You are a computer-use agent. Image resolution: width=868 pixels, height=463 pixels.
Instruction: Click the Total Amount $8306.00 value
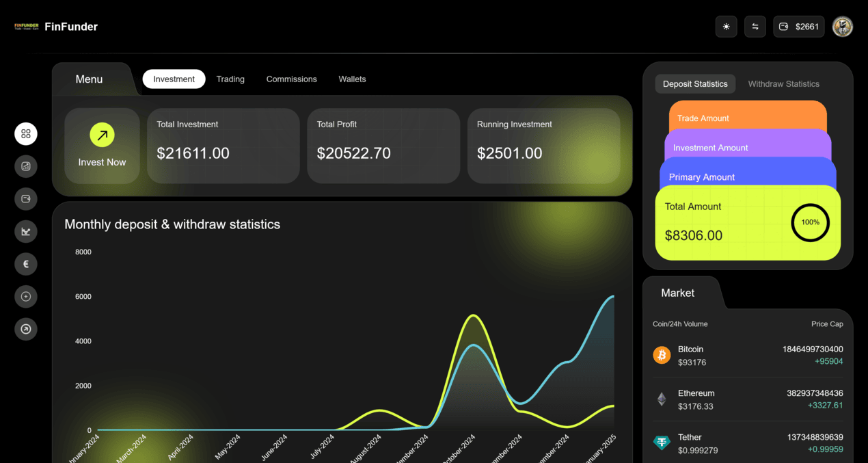[693, 236]
